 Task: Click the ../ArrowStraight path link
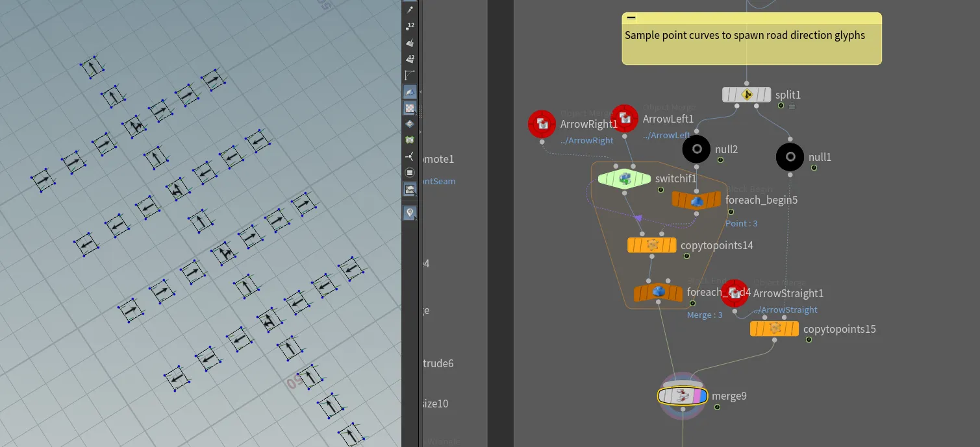[785, 310]
